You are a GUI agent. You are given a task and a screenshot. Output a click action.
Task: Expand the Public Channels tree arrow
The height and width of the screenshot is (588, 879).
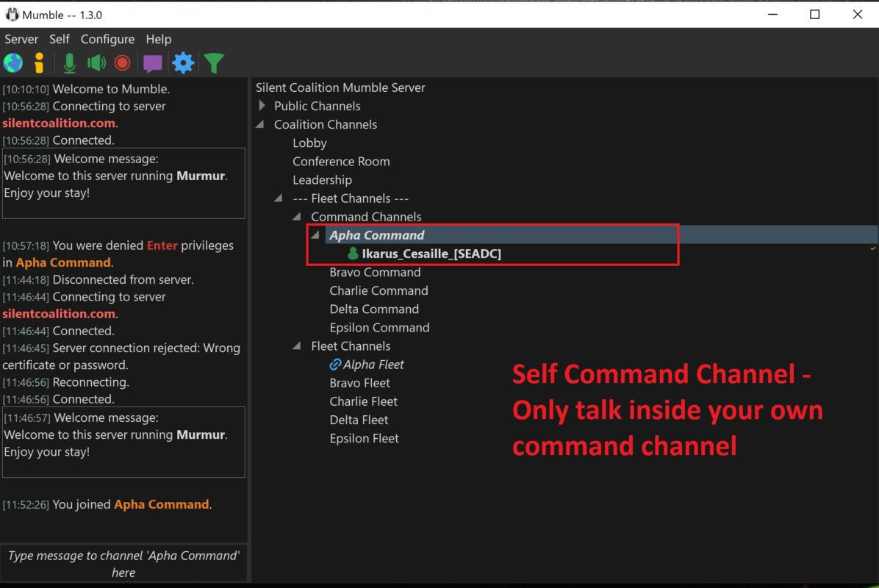pos(262,105)
